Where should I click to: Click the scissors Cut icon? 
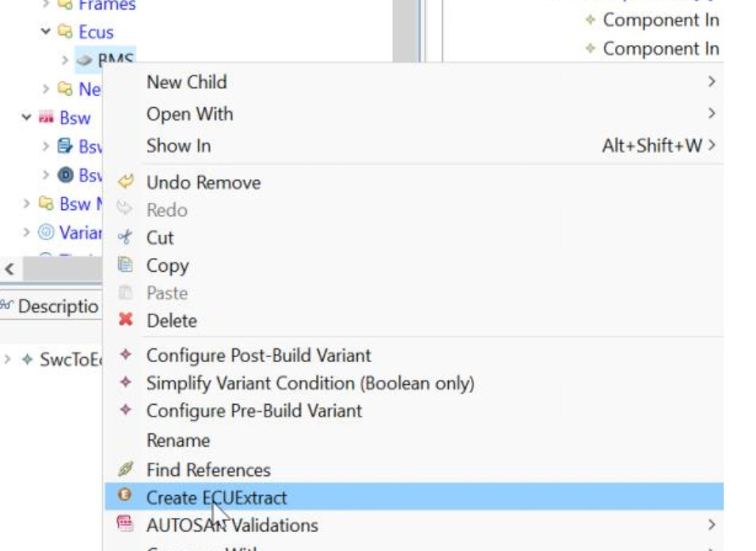[x=125, y=237]
